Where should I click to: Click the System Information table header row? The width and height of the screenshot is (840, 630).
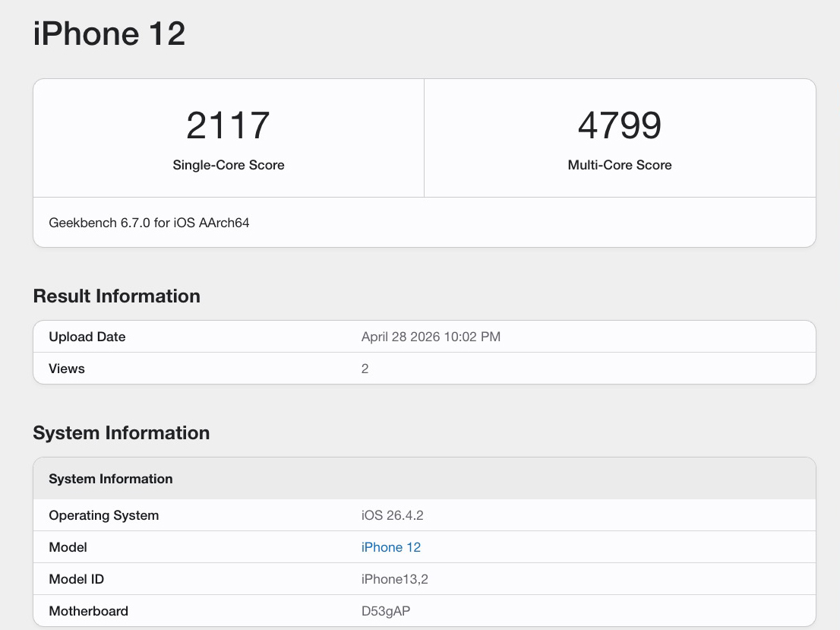111,479
